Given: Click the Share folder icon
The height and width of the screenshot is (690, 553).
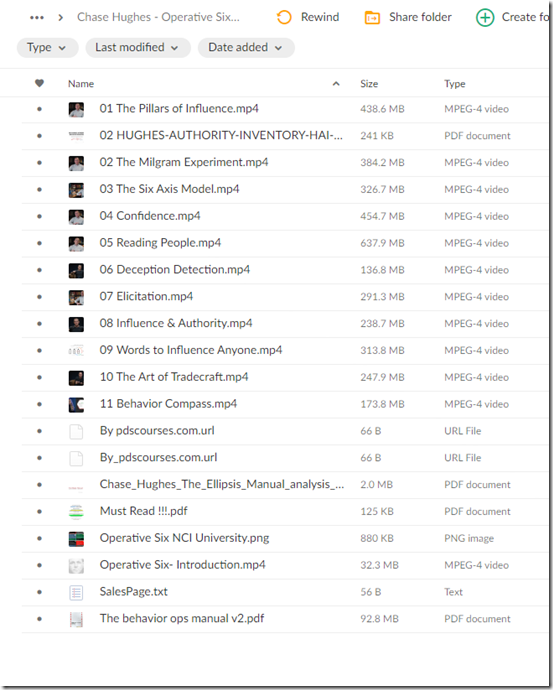Looking at the screenshot, I should click(372, 18).
